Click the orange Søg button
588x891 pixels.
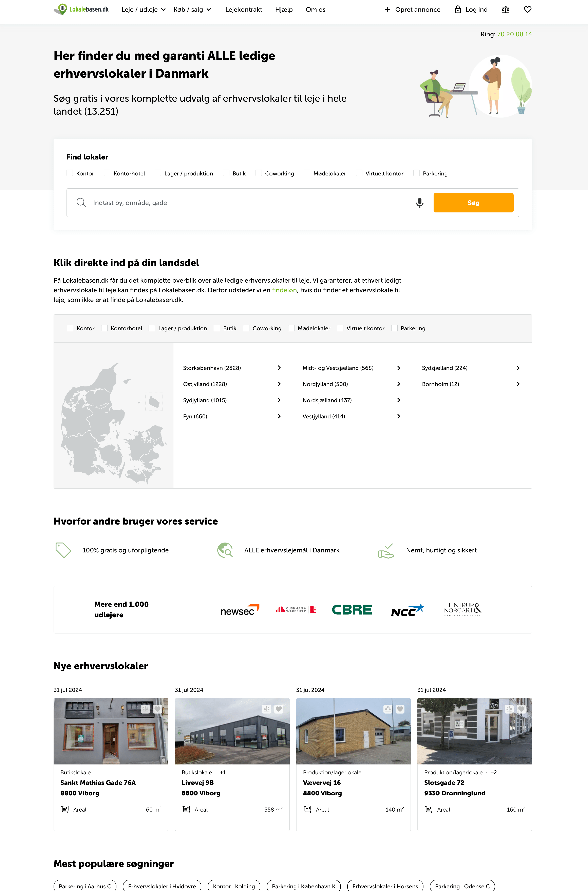[x=473, y=203]
